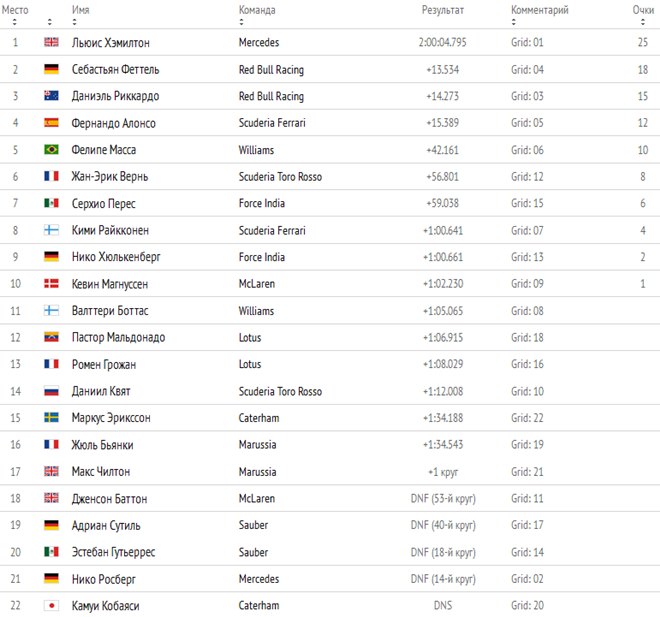
Task: Click the Swedish flag next to Маркус Эрикссон
Action: pyautogui.click(x=51, y=418)
